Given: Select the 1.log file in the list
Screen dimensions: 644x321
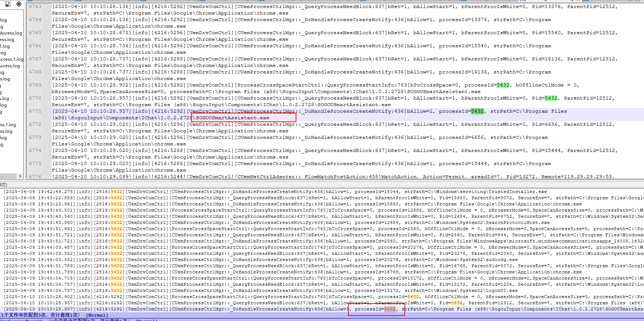Looking at the screenshot, I should (5, 46).
